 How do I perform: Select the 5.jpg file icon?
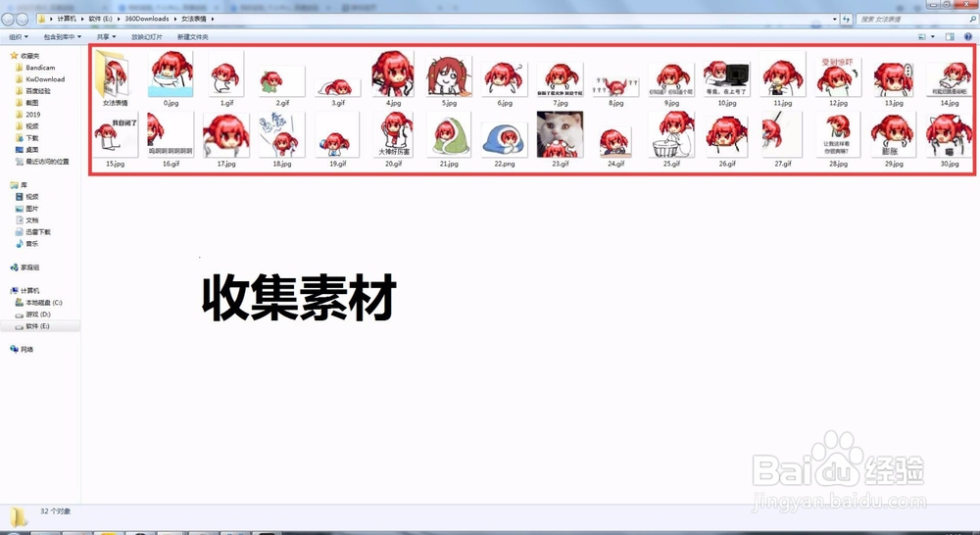(x=449, y=78)
